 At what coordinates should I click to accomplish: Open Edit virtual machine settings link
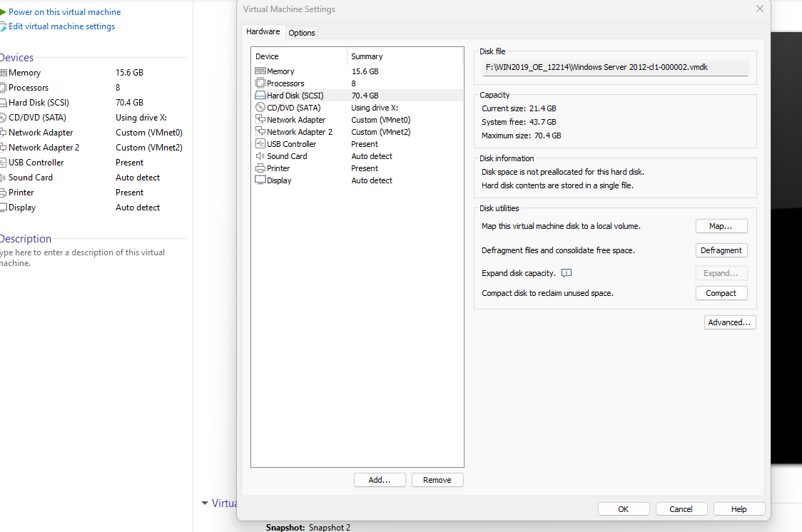[61, 26]
